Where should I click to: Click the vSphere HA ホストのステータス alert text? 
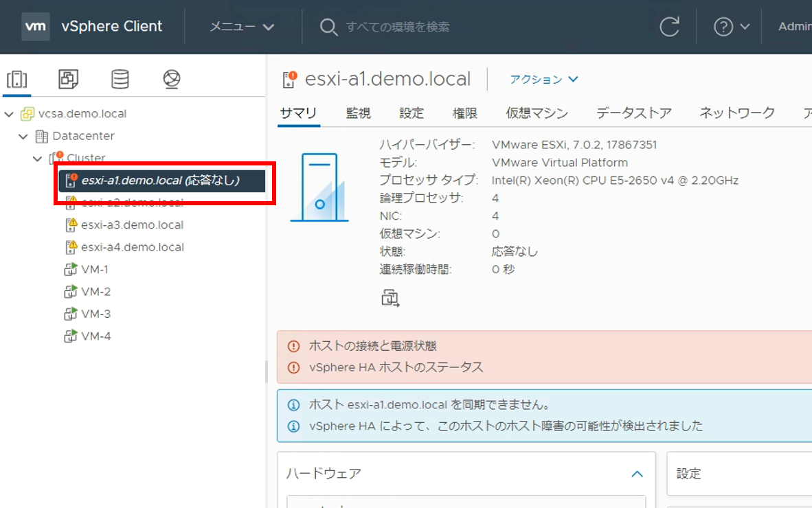click(x=396, y=367)
